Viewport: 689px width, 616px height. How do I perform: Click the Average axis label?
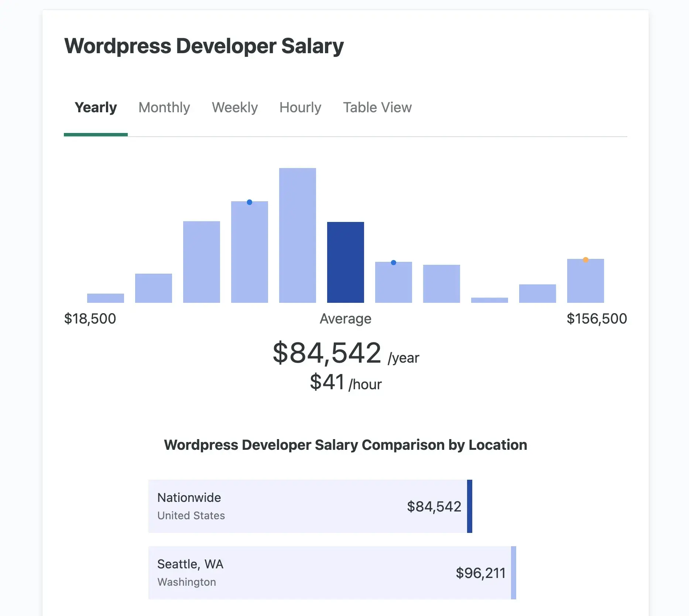pos(346,319)
